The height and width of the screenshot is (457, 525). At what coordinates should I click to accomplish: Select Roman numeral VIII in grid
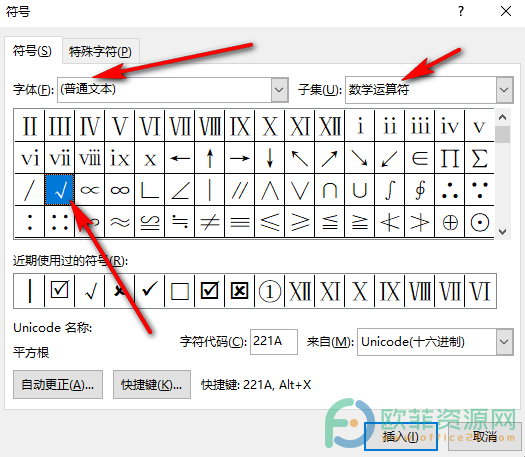click(x=210, y=126)
